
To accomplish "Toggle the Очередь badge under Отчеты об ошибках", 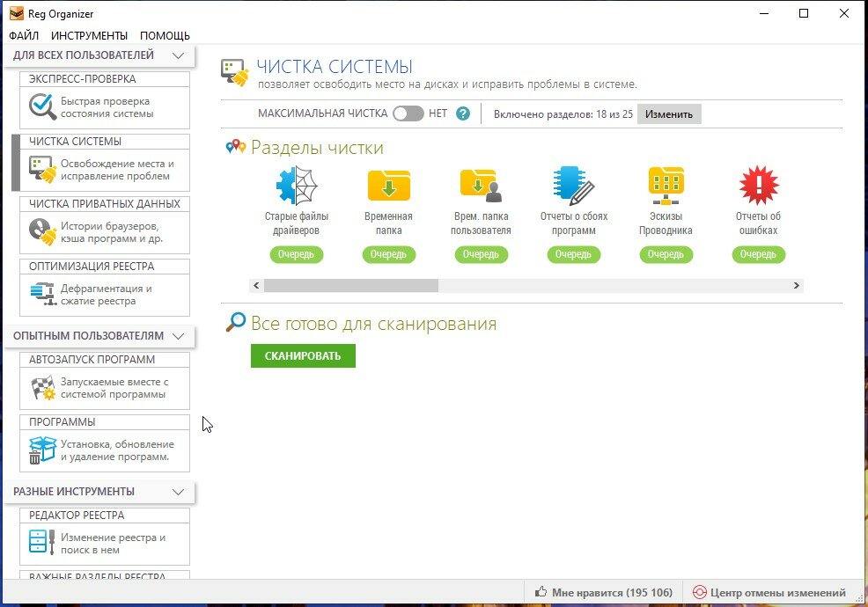I will click(758, 254).
